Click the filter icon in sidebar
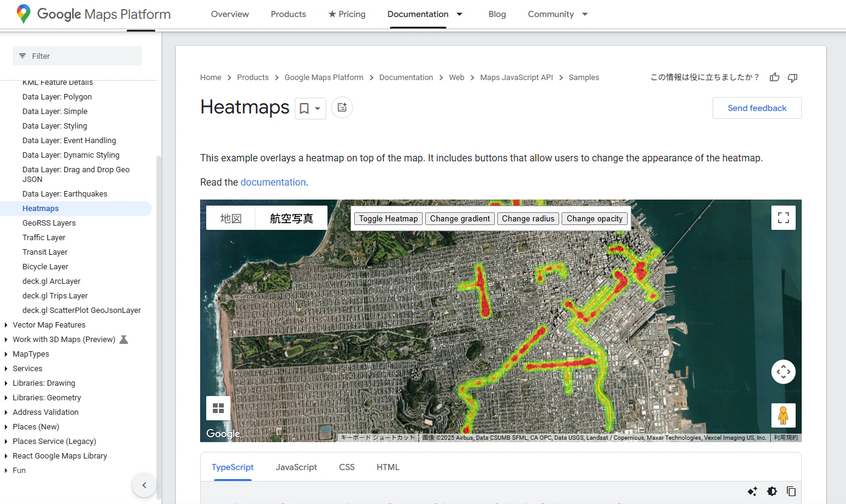846x504 pixels. 22,56
